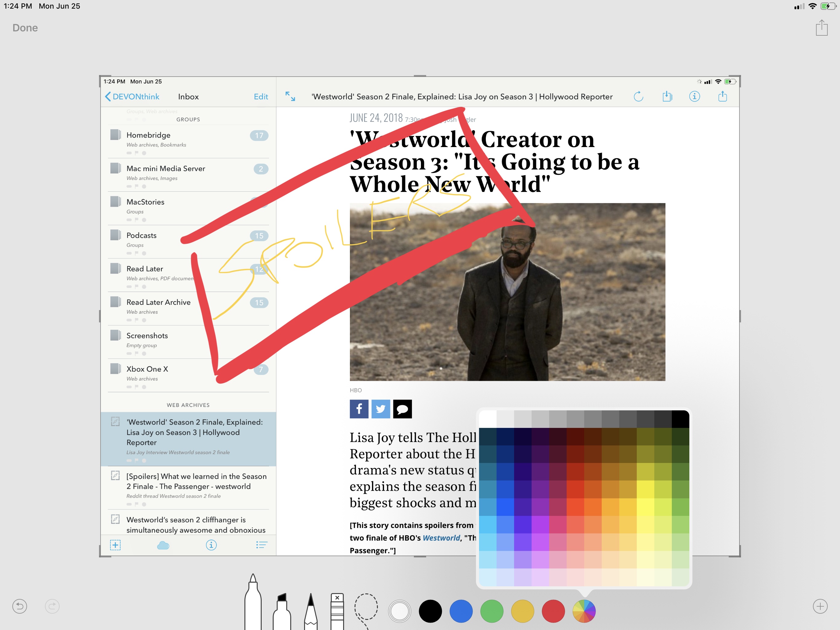Image resolution: width=840 pixels, height=630 pixels.
Task: Pick pure white in color grid
Action: click(488, 419)
